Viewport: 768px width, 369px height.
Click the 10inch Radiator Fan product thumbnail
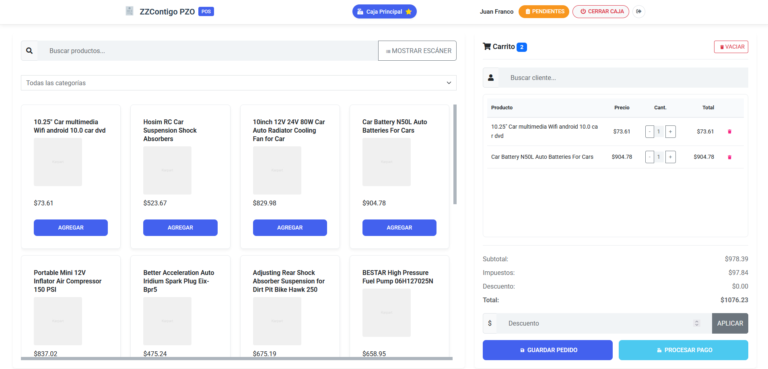[277, 170]
